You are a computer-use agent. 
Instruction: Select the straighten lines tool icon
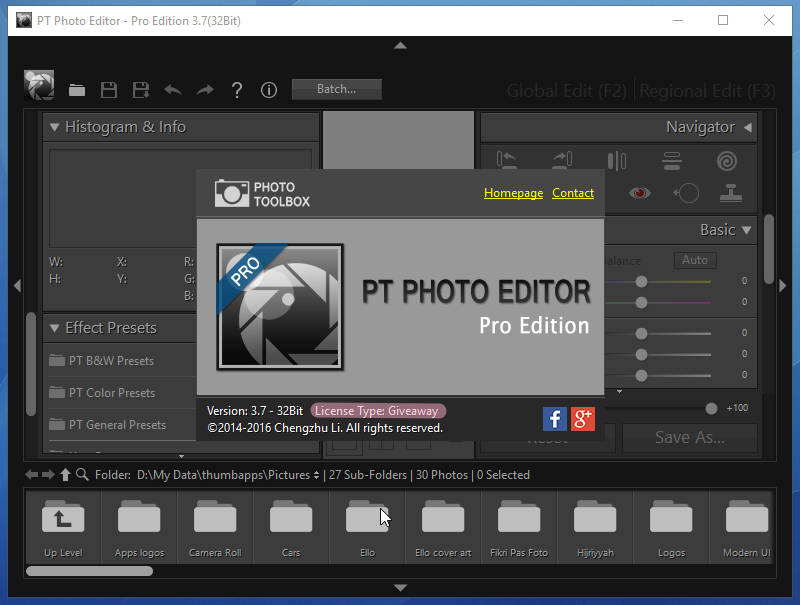coord(672,161)
